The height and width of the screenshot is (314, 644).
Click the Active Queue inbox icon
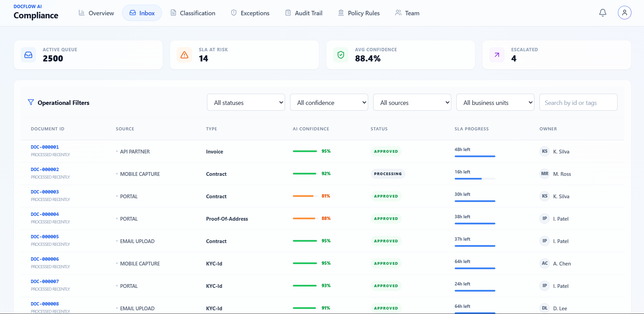29,55
